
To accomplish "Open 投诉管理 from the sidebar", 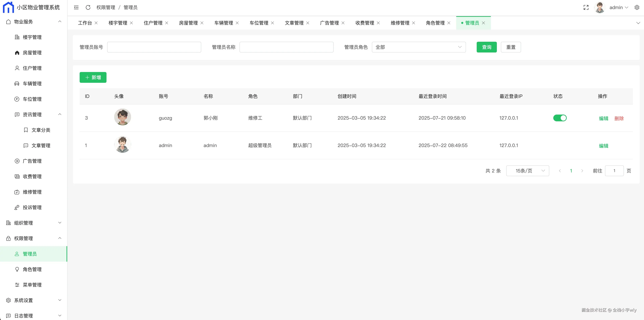I will point(32,207).
